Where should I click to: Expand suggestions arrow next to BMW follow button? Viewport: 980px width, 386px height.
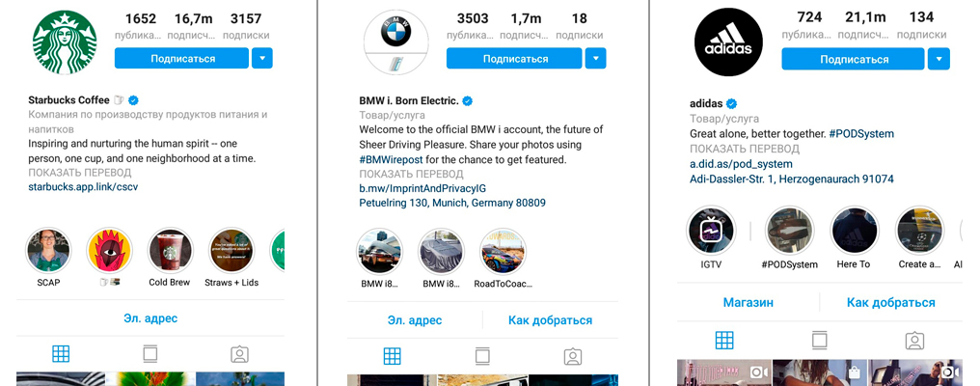coord(596,58)
